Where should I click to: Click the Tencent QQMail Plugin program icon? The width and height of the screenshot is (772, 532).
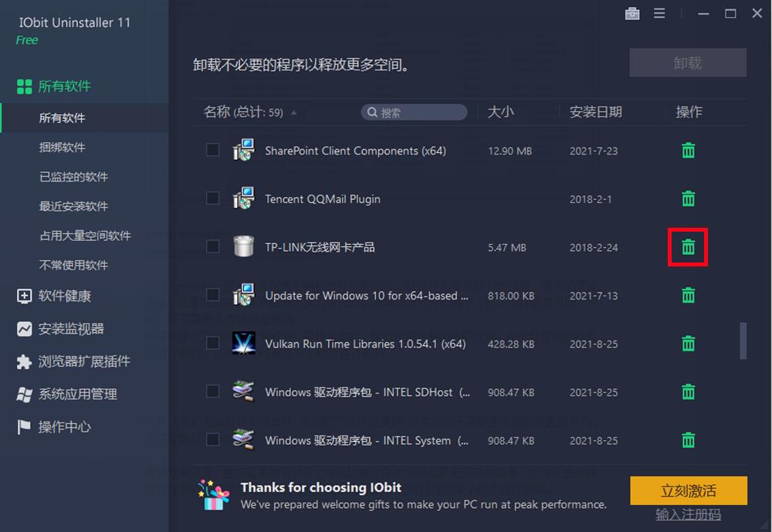[244, 198]
